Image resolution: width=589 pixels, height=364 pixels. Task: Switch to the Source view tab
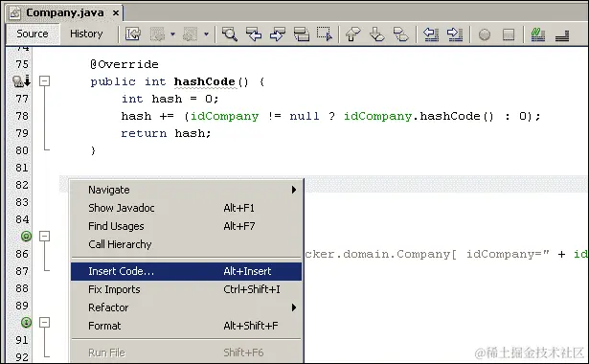pos(33,34)
